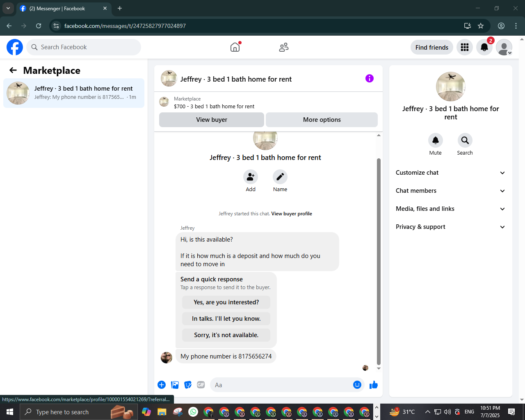Image resolution: width=525 pixels, height=420 pixels.
Task: Bookmark this tab with star icon
Action: point(481,26)
